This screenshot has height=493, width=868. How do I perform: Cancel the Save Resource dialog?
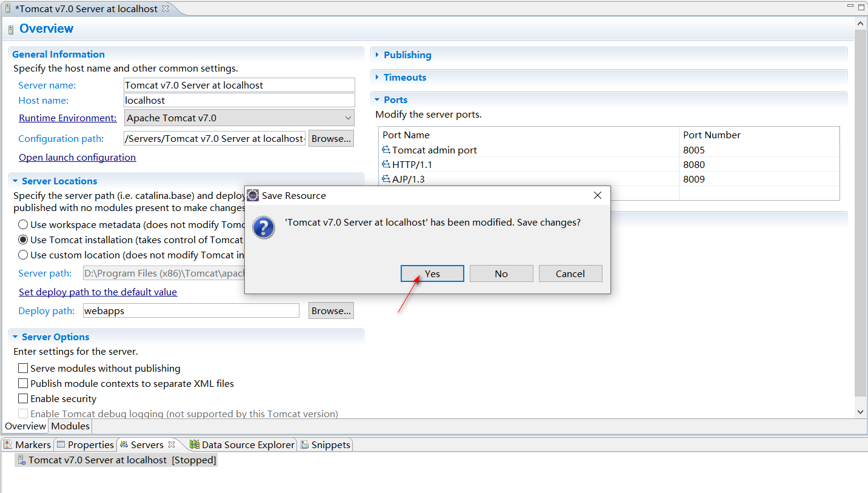pyautogui.click(x=570, y=273)
